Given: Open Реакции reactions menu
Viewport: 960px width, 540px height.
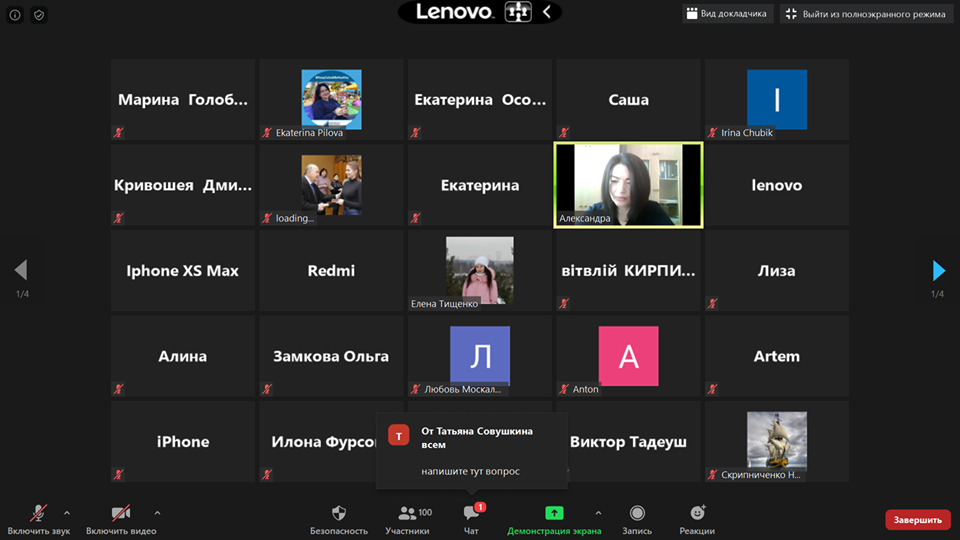Looking at the screenshot, I should tap(697, 520).
